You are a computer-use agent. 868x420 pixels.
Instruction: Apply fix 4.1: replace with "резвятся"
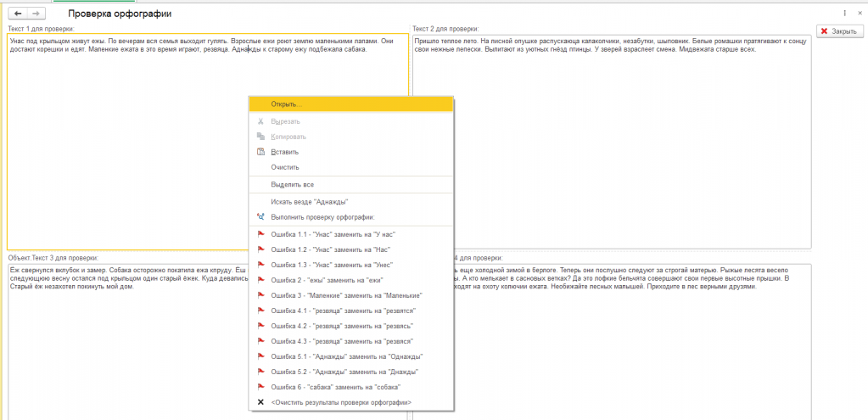351,311
